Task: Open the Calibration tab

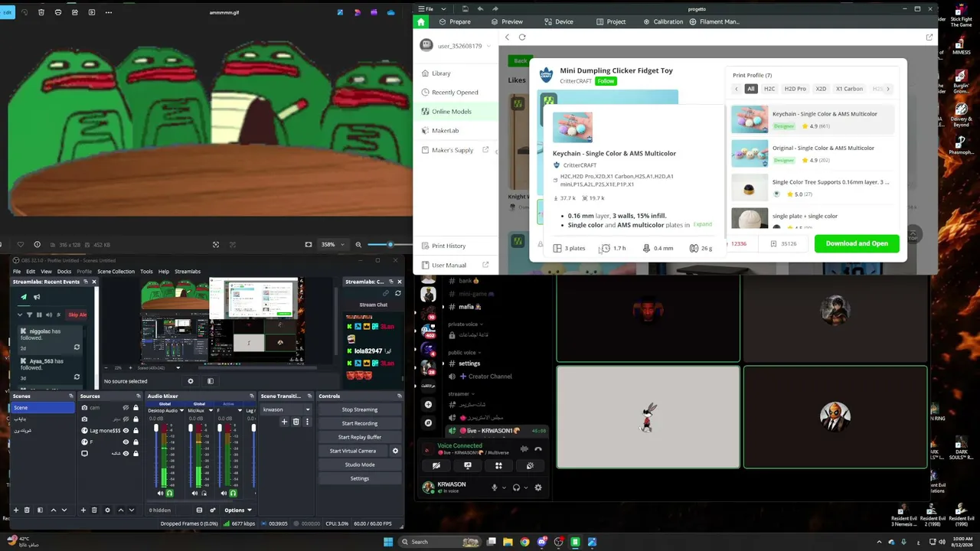Action: pyautogui.click(x=663, y=21)
